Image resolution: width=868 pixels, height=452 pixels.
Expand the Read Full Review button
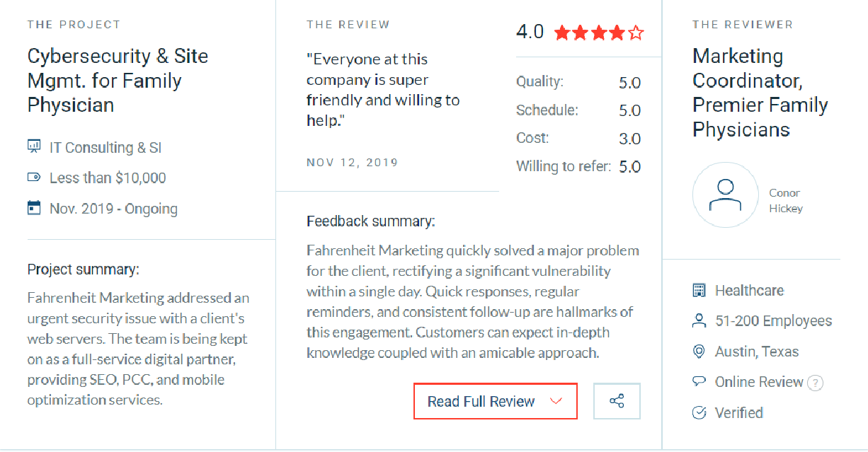pyautogui.click(x=496, y=401)
